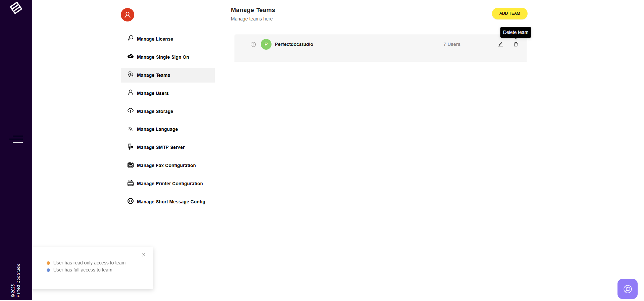
Task: Open Manage Printer Configuration
Action: click(169, 183)
